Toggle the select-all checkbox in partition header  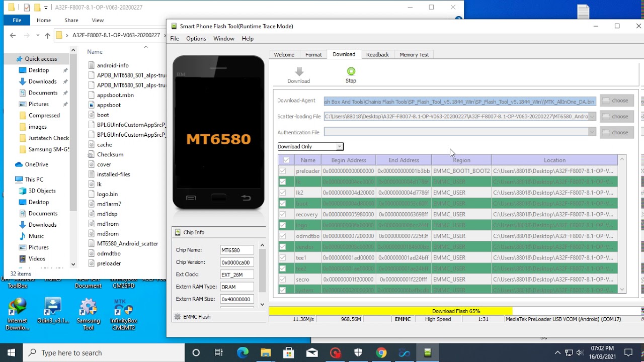pyautogui.click(x=286, y=160)
